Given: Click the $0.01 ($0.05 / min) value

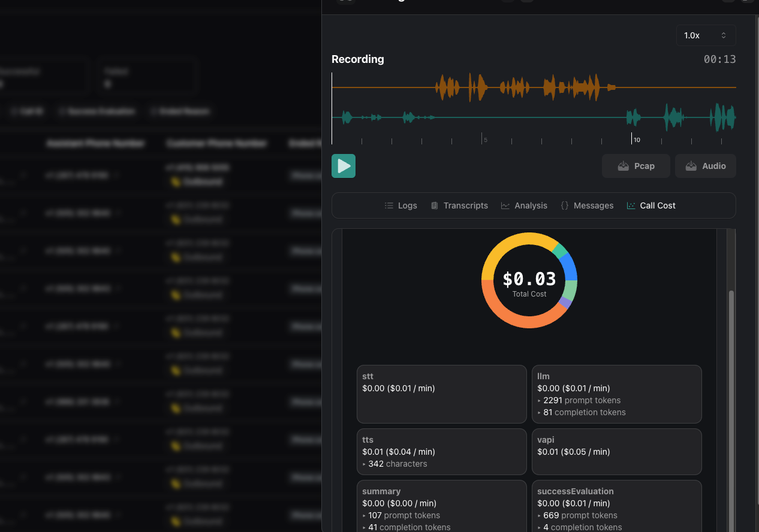Looking at the screenshot, I should 574,452.
